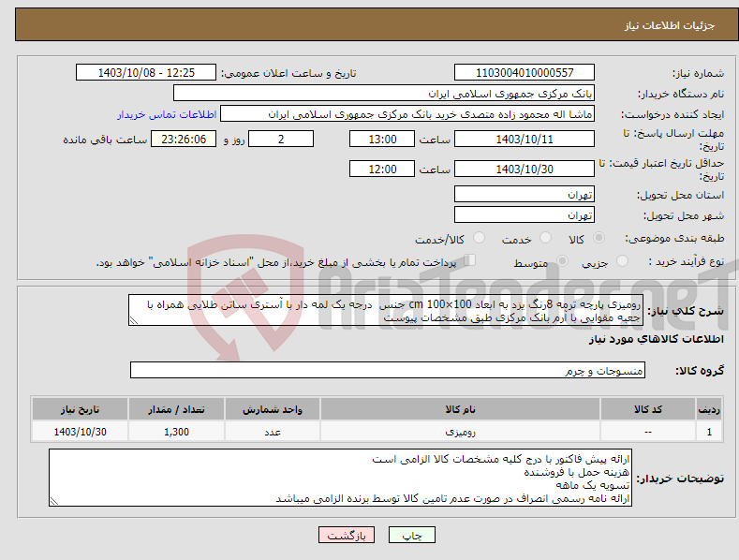The width and height of the screenshot is (739, 560).
Task: Select the متوسط purchase type radio
Action: click(x=562, y=261)
